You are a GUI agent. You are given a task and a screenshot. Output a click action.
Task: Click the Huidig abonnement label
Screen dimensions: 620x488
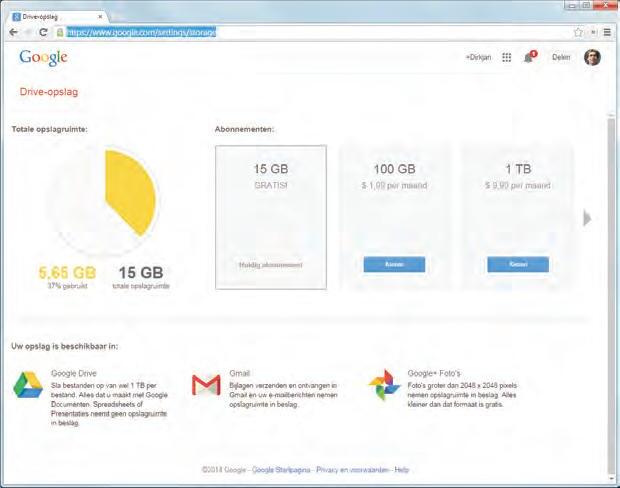(x=271, y=265)
